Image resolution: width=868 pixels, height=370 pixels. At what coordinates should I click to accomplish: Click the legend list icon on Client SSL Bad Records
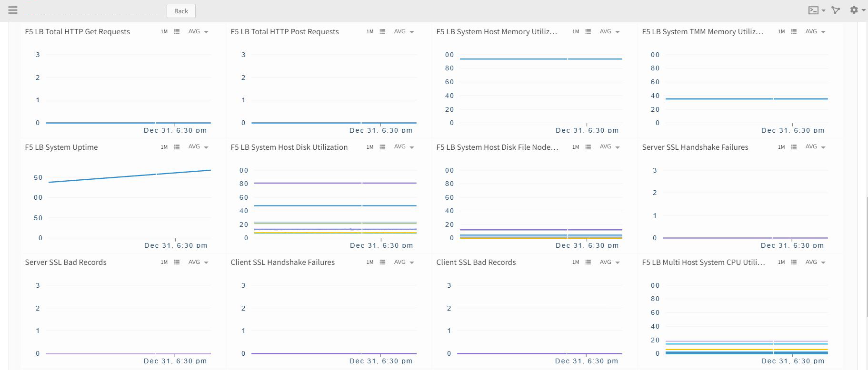point(588,262)
